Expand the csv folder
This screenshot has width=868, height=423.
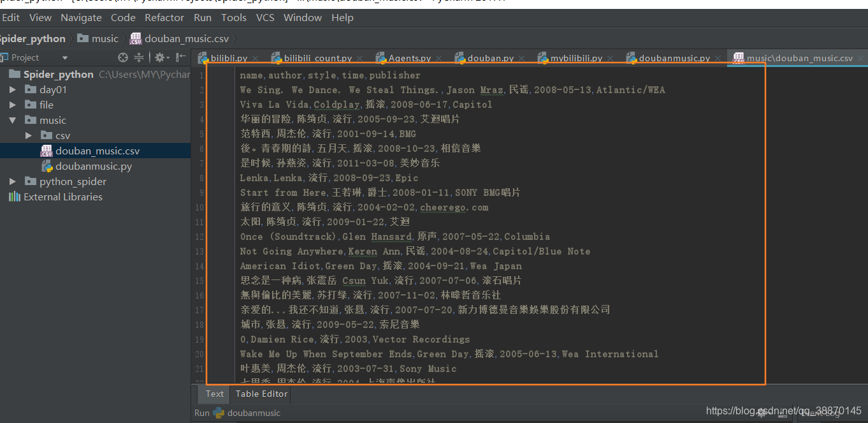pos(28,135)
